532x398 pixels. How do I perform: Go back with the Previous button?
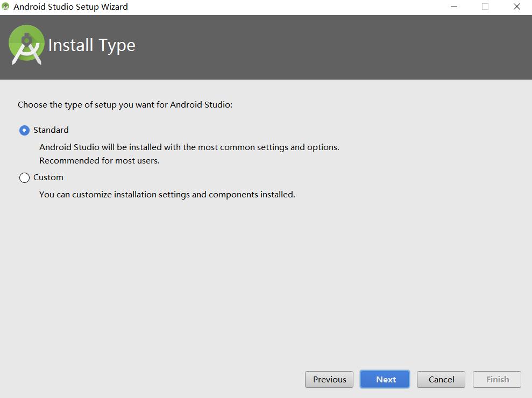point(329,379)
